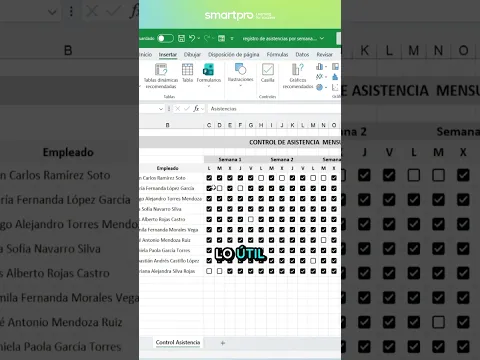
Task: Open the Insertar ribbon tab
Action: point(168,54)
